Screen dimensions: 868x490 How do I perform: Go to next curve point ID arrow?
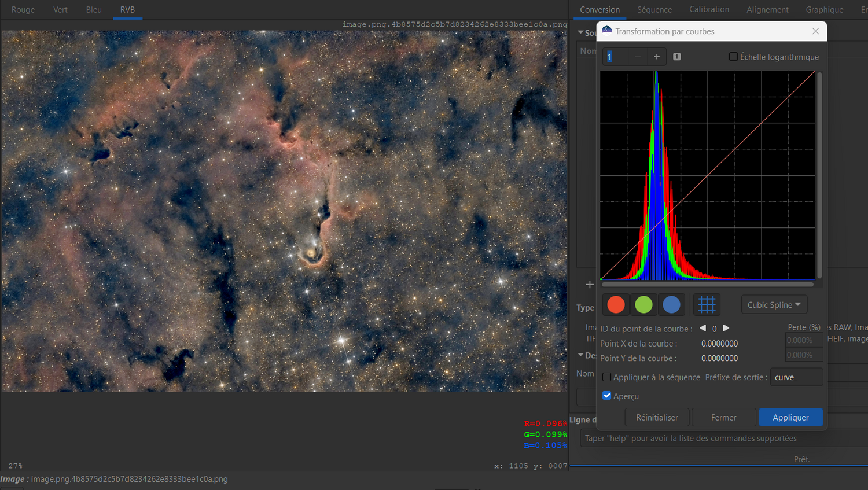pos(726,328)
